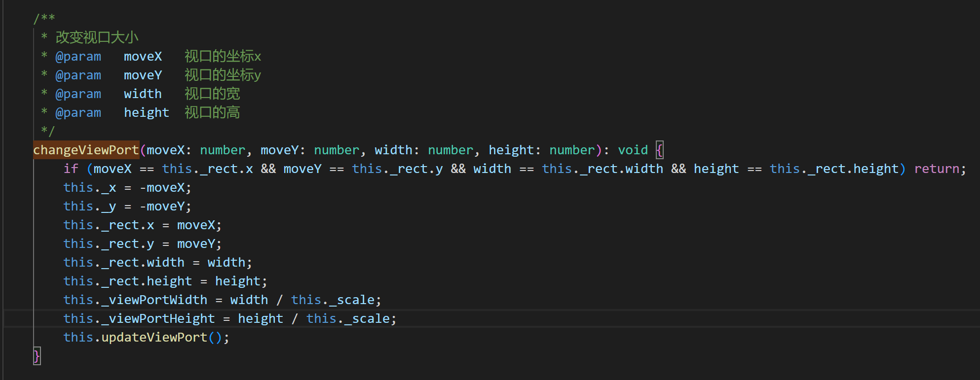Click the changeViewPort method name

(x=86, y=150)
